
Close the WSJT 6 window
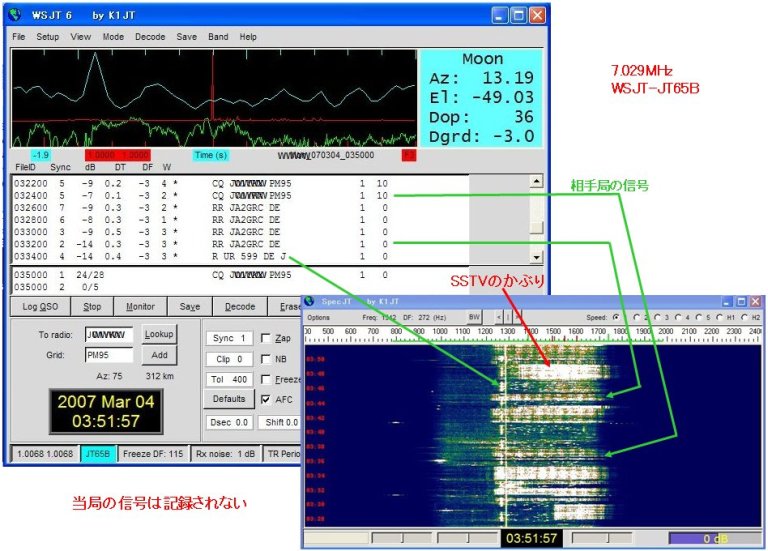coord(537,16)
